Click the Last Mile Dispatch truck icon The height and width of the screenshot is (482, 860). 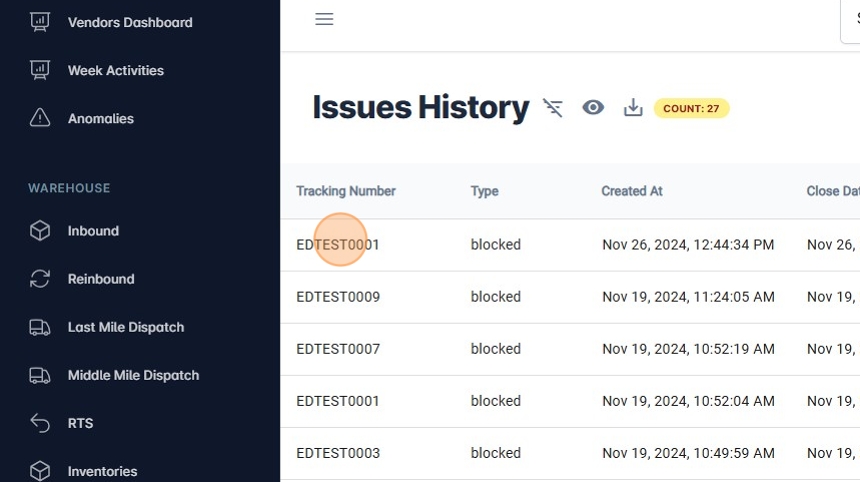click(x=40, y=327)
